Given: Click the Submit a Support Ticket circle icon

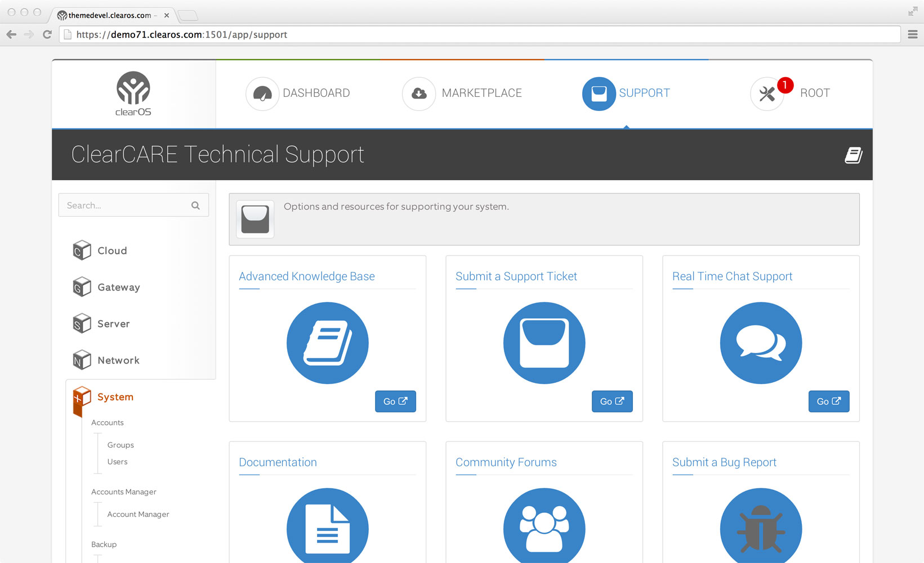Looking at the screenshot, I should pyautogui.click(x=544, y=343).
